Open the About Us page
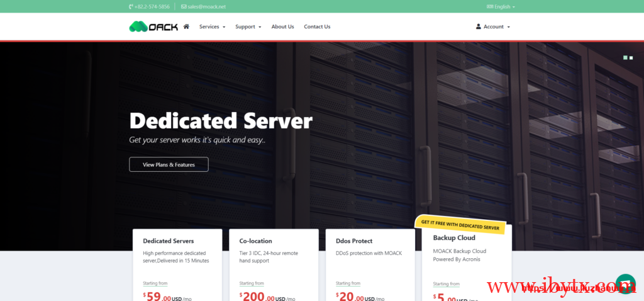Screen dimensions: 644x301 click(x=282, y=26)
